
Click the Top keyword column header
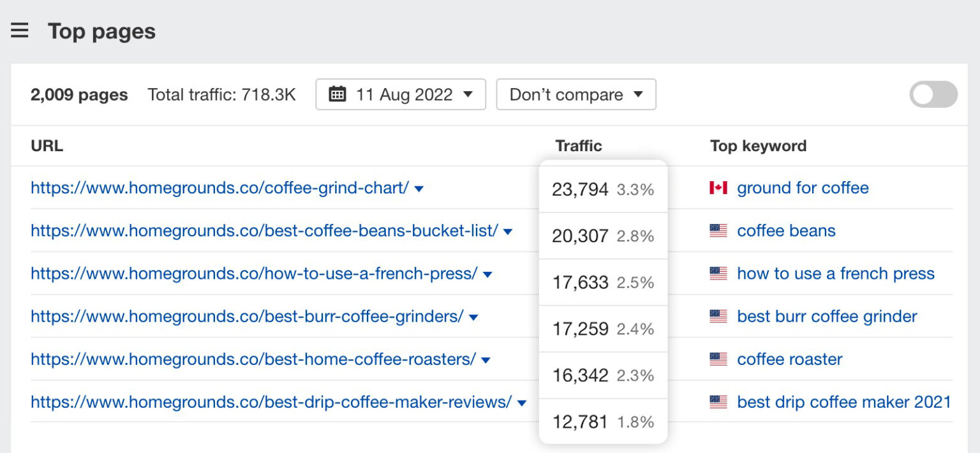[758, 145]
